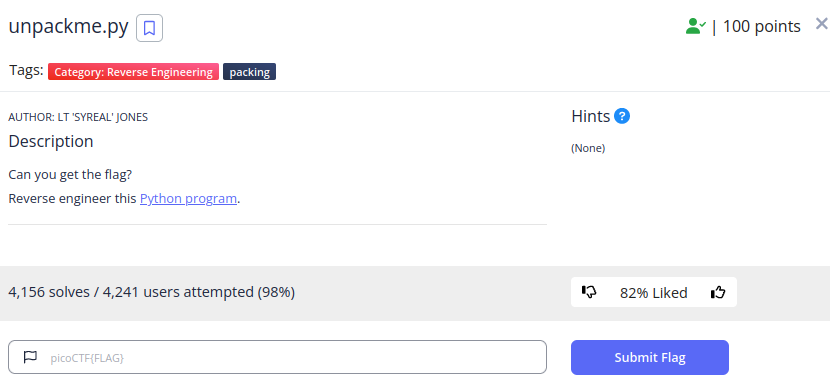Click the thumbs up icon
The image size is (830, 387).
coord(718,292)
